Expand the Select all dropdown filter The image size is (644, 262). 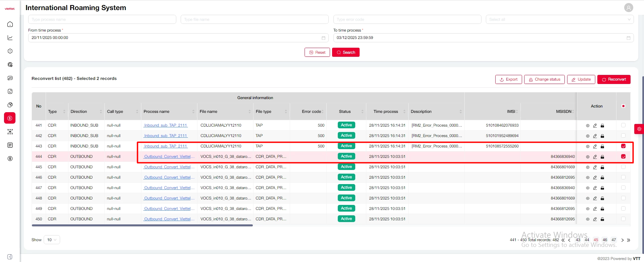coord(559,19)
